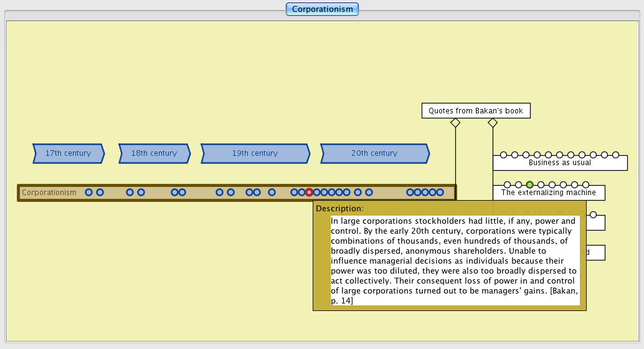This screenshot has width=644, height=349.
Task: Click the Quotes from Bakan's book box
Action: (x=476, y=111)
